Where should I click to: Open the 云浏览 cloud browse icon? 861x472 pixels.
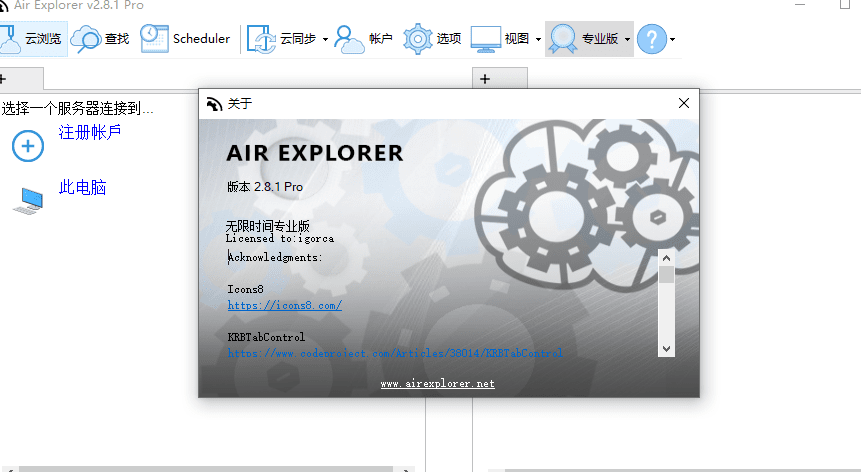point(9,38)
